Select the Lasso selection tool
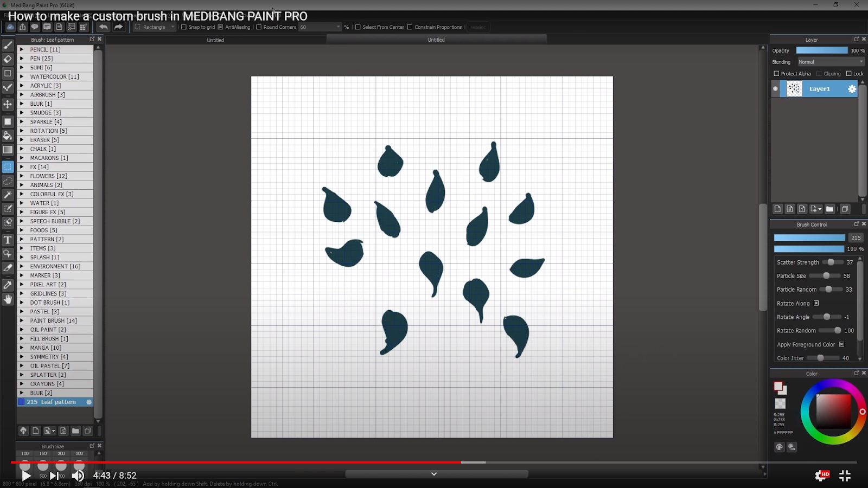Viewport: 868px width, 488px height. click(x=8, y=181)
